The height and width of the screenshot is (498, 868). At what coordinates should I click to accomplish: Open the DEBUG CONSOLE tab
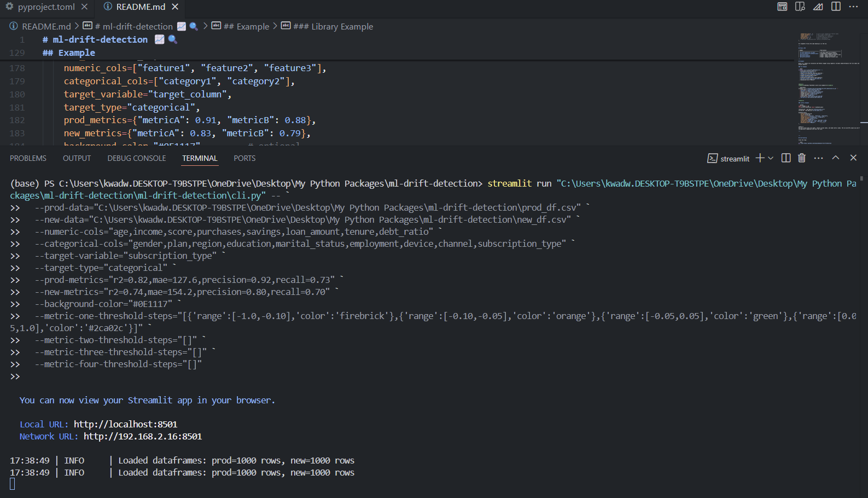136,158
